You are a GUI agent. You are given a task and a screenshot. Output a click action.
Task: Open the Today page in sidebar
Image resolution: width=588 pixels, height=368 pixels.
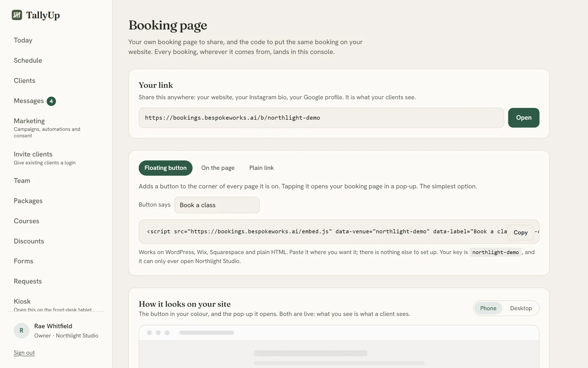tap(23, 40)
